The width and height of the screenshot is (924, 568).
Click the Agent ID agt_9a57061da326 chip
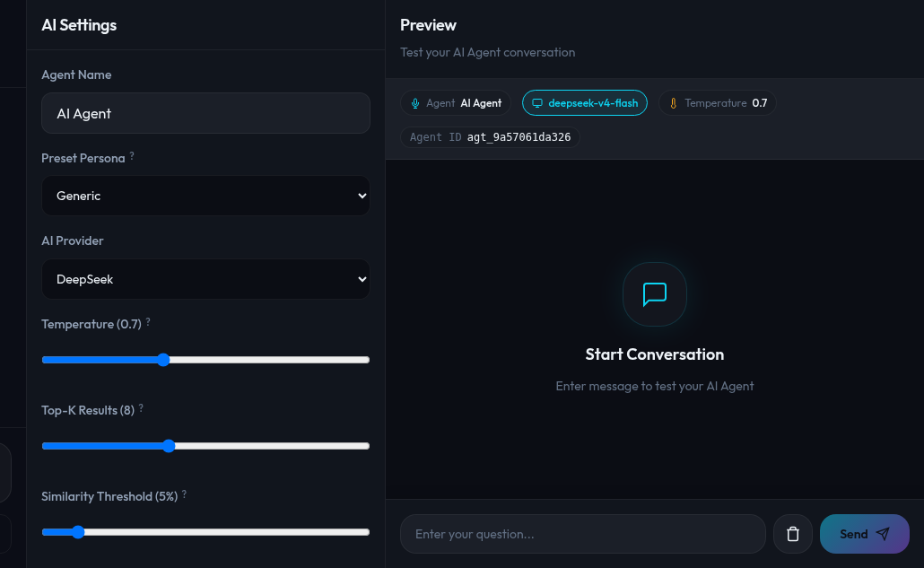[x=491, y=137]
